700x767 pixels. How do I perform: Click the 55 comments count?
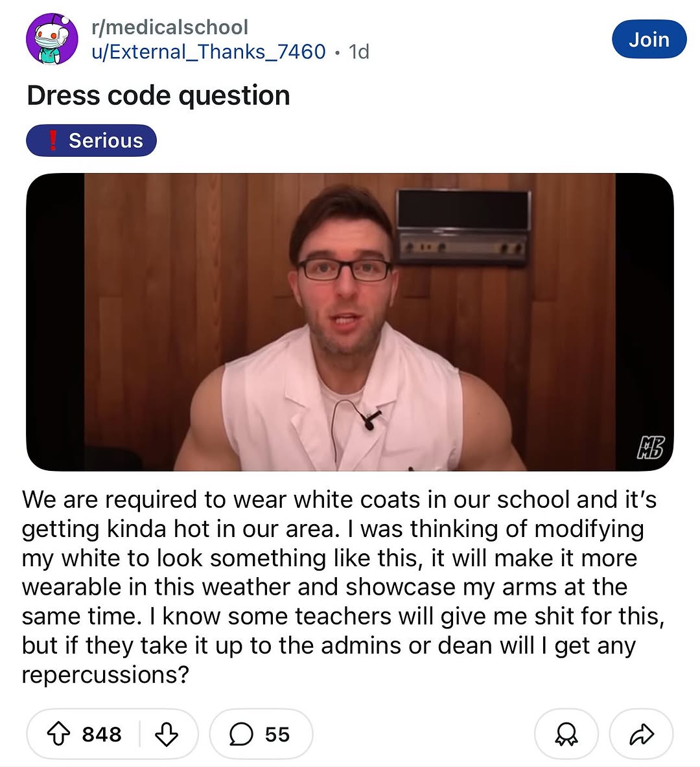click(x=277, y=734)
